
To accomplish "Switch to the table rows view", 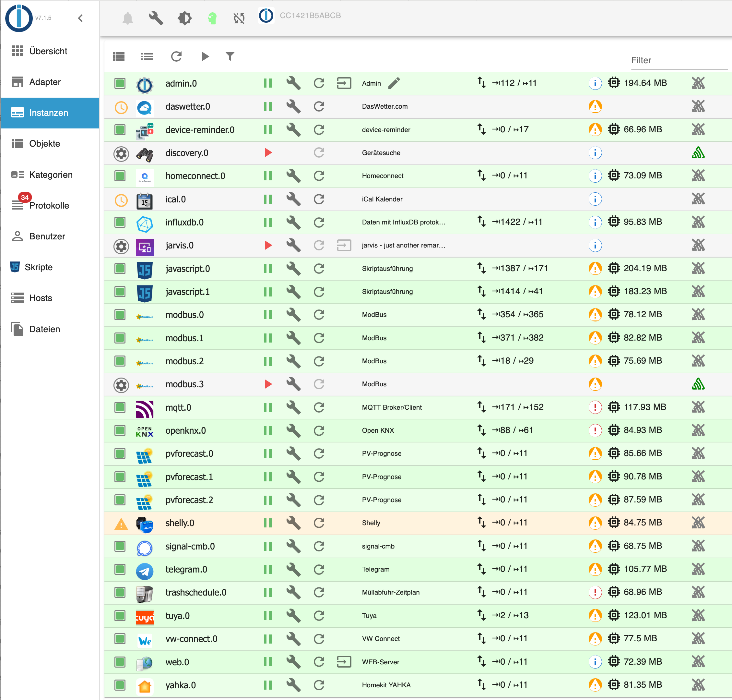I will coord(119,56).
